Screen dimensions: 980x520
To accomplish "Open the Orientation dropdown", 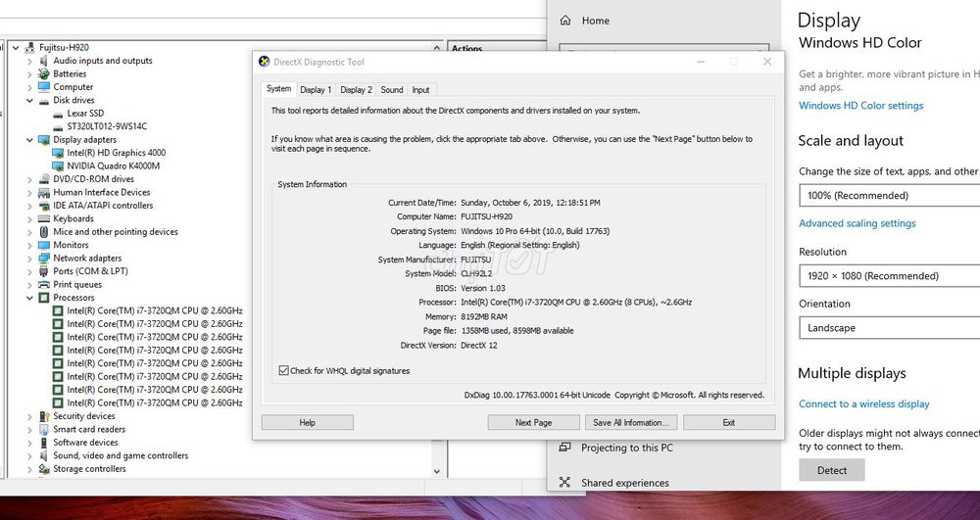I will tap(890, 328).
